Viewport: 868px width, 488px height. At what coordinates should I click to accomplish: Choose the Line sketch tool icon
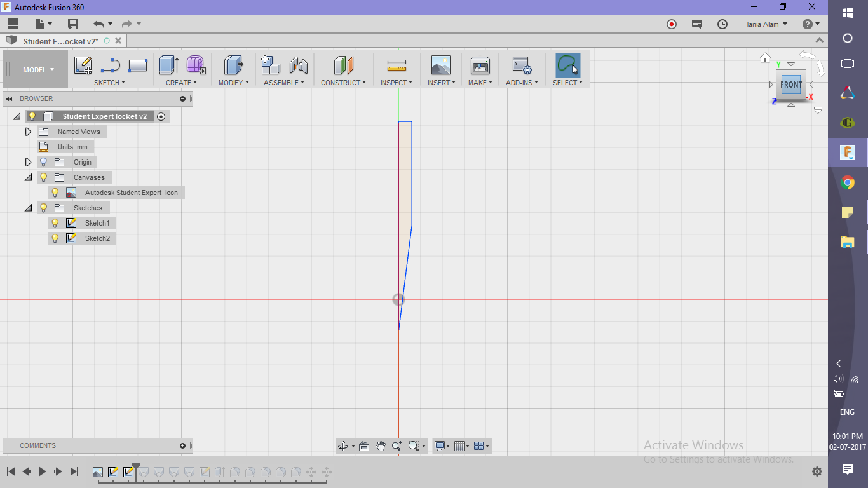click(x=111, y=65)
